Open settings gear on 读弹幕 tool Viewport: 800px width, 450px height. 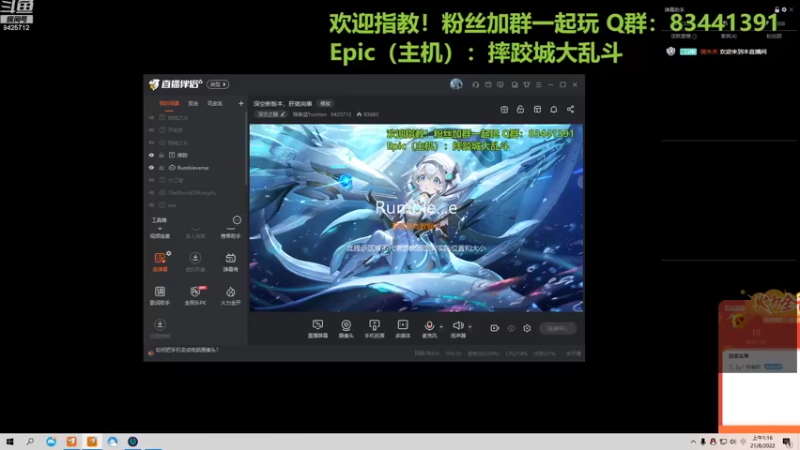(x=169, y=253)
